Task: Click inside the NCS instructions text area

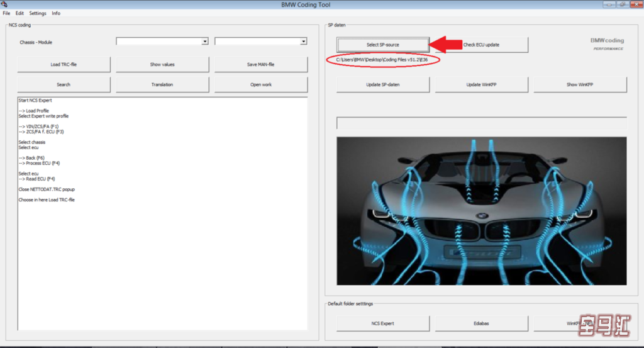Action: [x=162, y=252]
